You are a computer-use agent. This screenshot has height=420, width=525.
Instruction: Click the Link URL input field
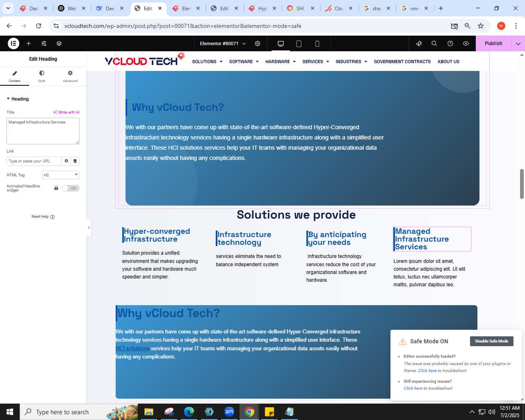point(34,161)
